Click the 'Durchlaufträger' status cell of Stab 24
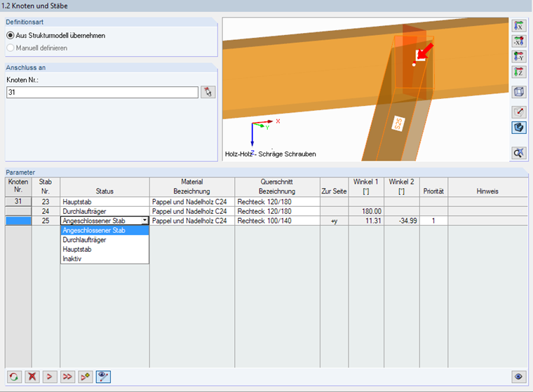This screenshot has height=392, width=533. coord(104,211)
